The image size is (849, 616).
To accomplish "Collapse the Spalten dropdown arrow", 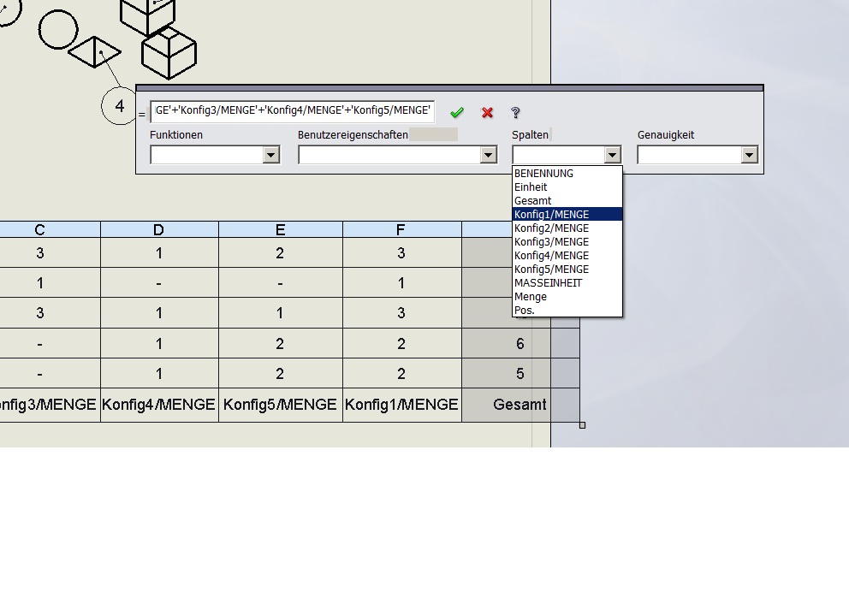I will coord(613,156).
